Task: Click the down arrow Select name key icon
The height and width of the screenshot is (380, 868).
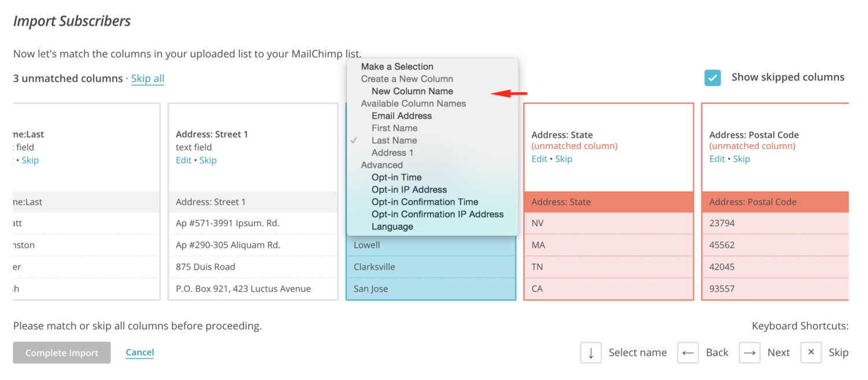Action: point(591,353)
